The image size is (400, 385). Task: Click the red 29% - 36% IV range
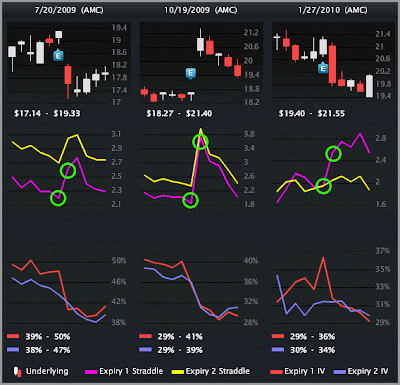tap(312, 337)
